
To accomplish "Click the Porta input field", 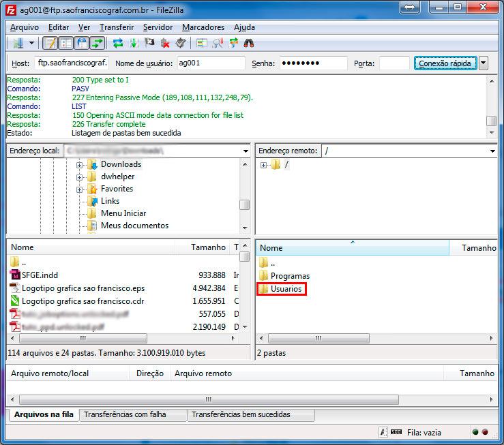I will [x=394, y=63].
